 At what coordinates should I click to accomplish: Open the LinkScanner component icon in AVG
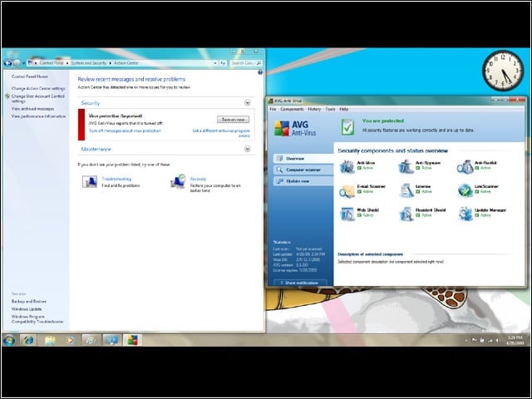465,190
